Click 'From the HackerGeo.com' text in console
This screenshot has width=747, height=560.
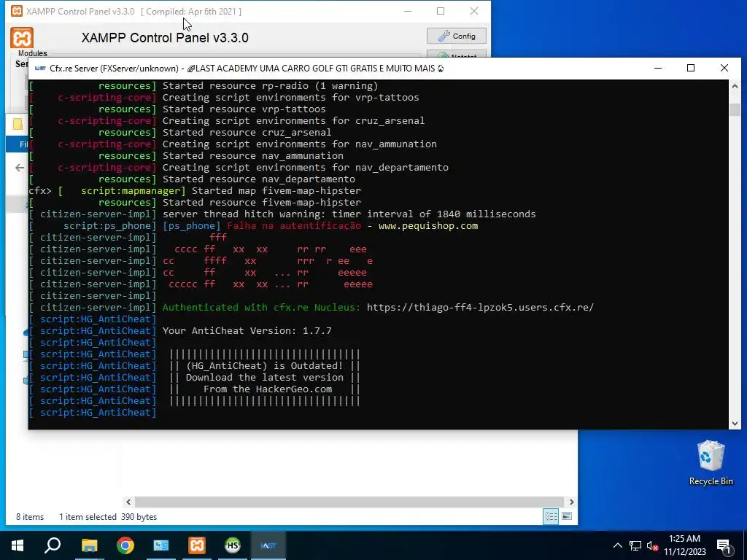click(268, 389)
